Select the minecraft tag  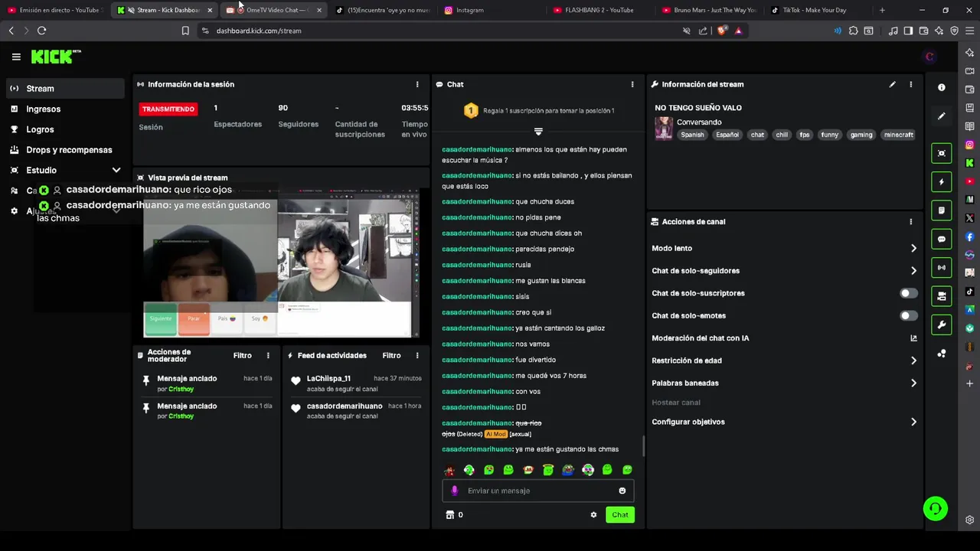click(x=899, y=135)
